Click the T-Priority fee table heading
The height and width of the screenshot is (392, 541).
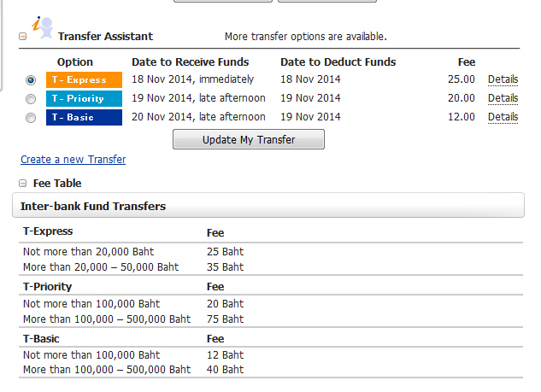point(48,286)
